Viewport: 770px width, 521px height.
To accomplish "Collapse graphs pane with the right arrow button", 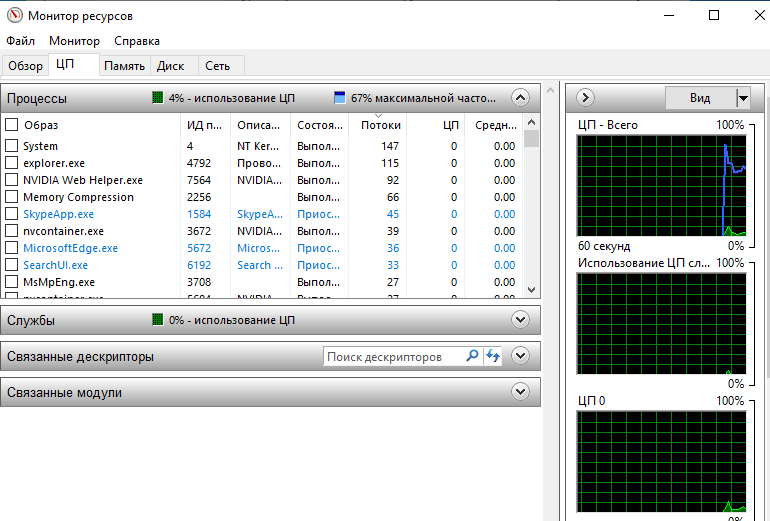I will (x=585, y=97).
